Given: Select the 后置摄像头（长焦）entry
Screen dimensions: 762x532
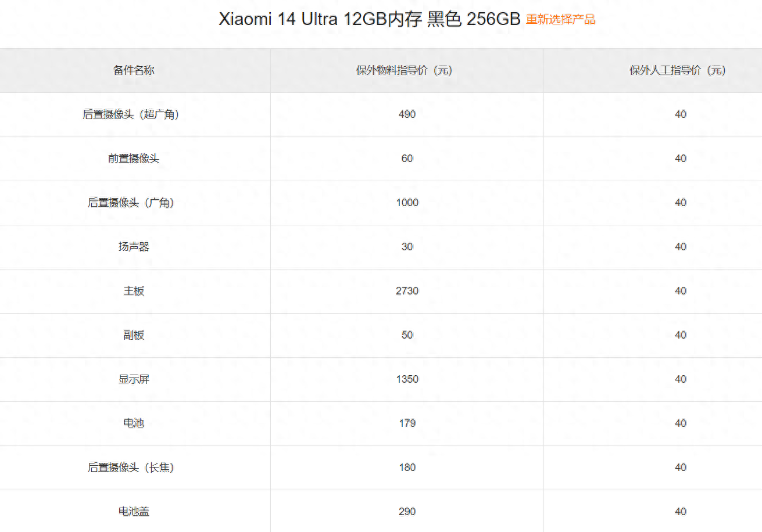Looking at the screenshot, I should click(x=134, y=468).
